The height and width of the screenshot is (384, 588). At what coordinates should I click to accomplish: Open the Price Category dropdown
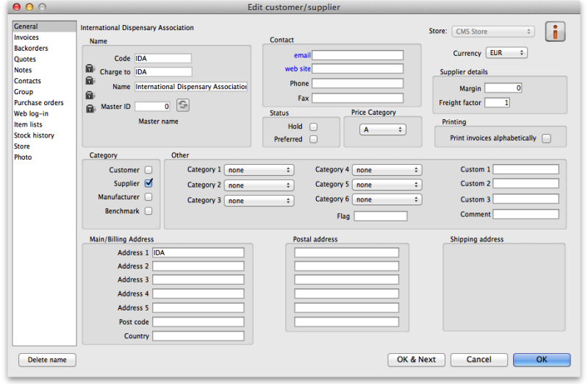click(382, 129)
